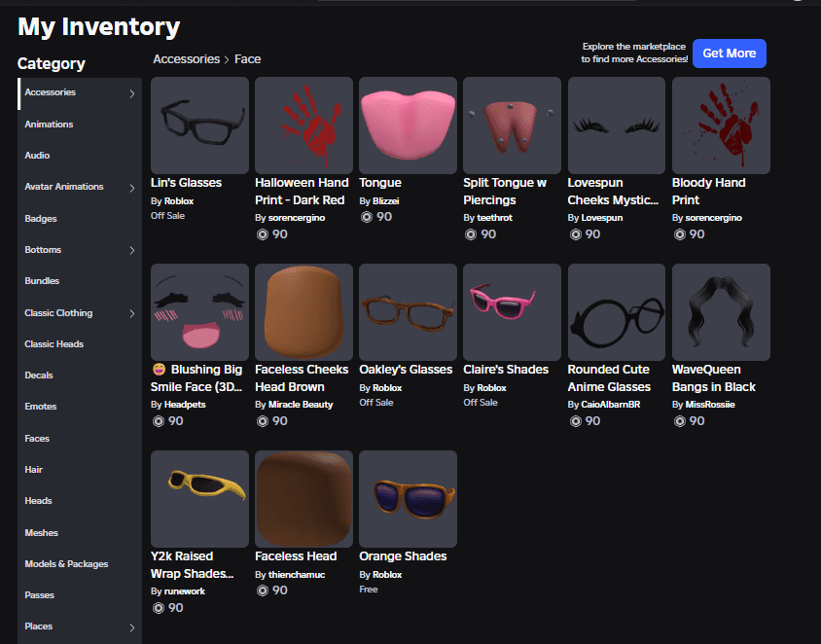Select the Claire's Shades pink sunglasses image
The height and width of the screenshot is (644, 821).
coord(512,312)
